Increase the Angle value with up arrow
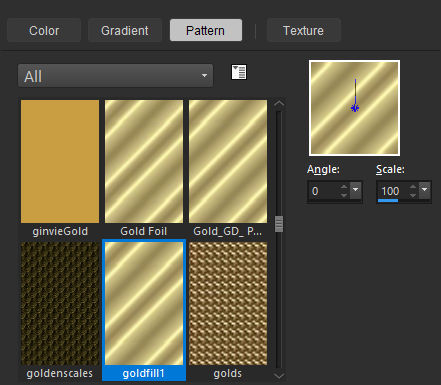Image resolution: width=441 pixels, height=385 pixels. coord(344,187)
